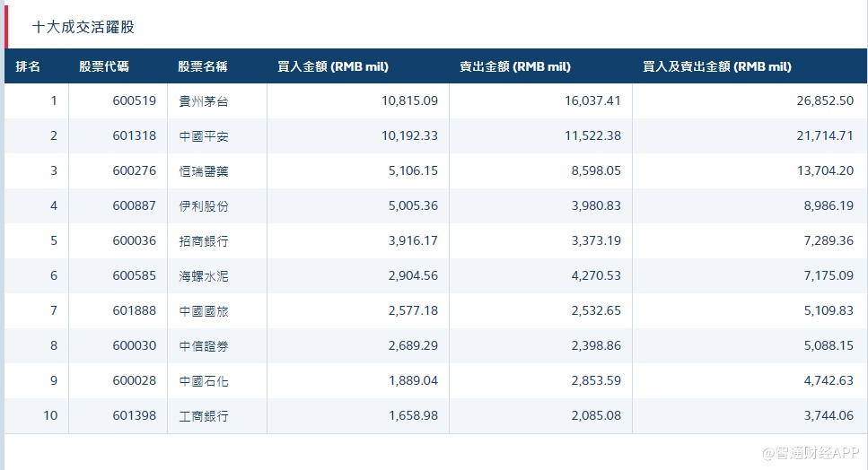Select stock code 600030
This screenshot has height=470, width=868.
click(x=135, y=345)
